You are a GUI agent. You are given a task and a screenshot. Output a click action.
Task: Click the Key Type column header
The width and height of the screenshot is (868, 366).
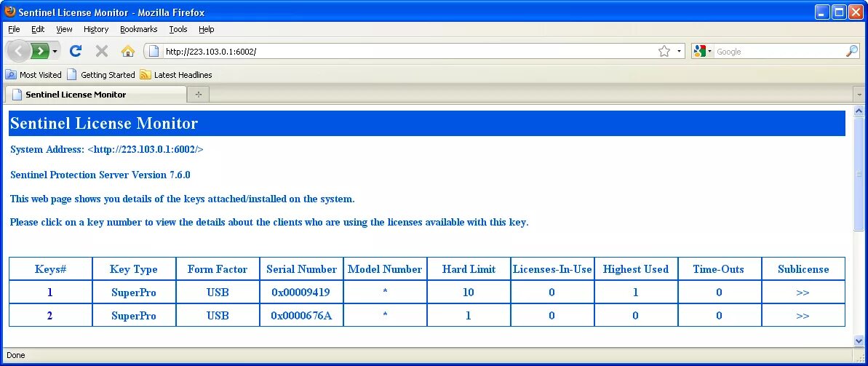click(133, 269)
